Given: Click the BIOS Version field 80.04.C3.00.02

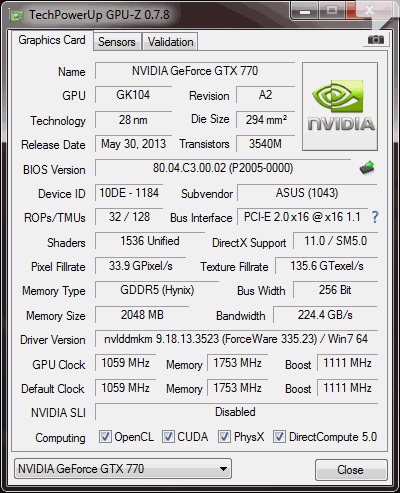Looking at the screenshot, I should pyautogui.click(x=223, y=168).
